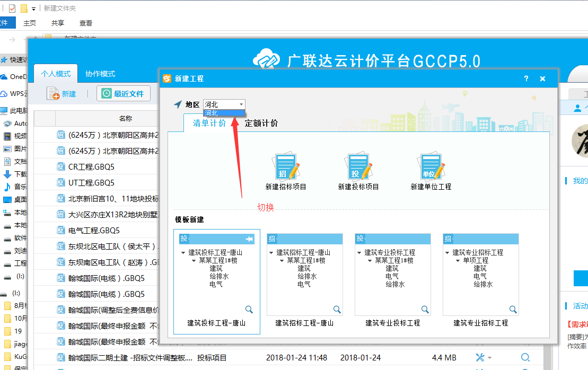Click the pin icon on 建筑投标工程-唐山 template

click(x=249, y=239)
